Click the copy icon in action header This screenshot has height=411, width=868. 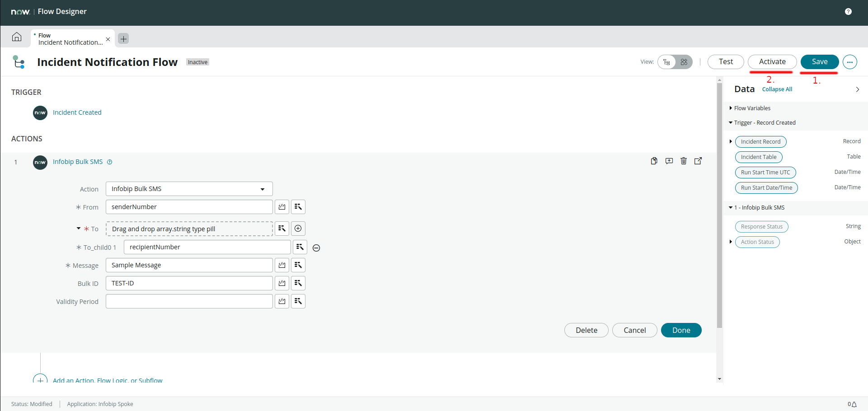654,161
